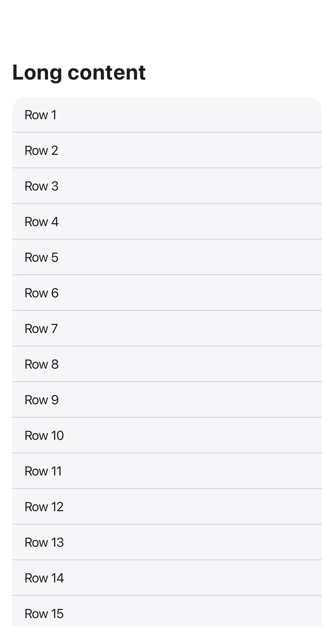
Task: Click Row 14 in the list
Action: [x=167, y=578]
